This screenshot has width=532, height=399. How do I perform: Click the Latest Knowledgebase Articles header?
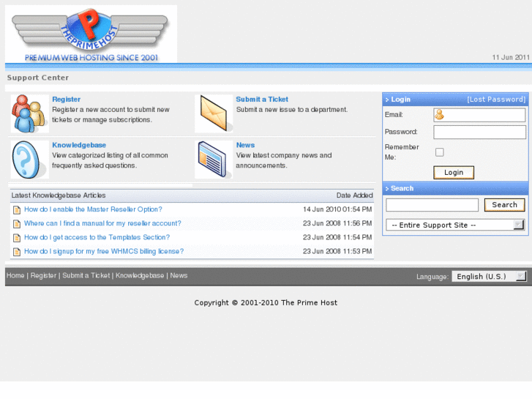tap(59, 195)
